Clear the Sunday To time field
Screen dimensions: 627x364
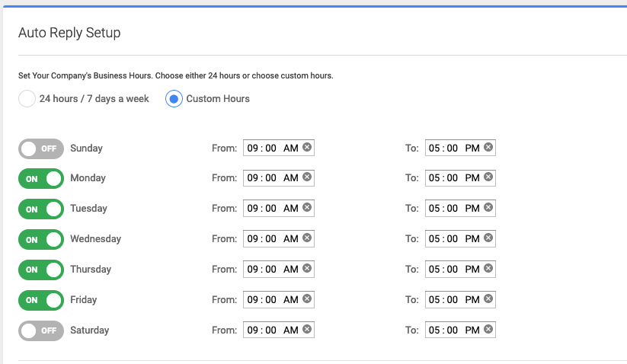pos(488,147)
